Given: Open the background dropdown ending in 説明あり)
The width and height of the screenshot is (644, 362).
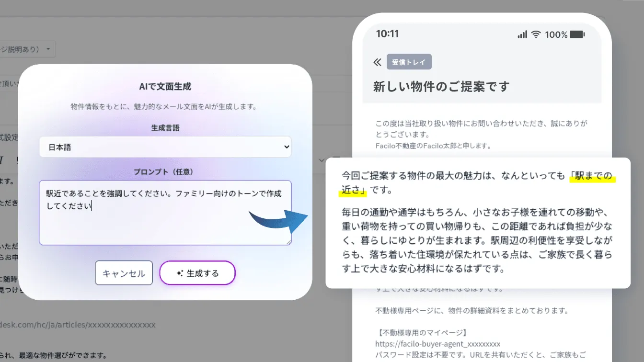Looking at the screenshot, I should (x=28, y=49).
